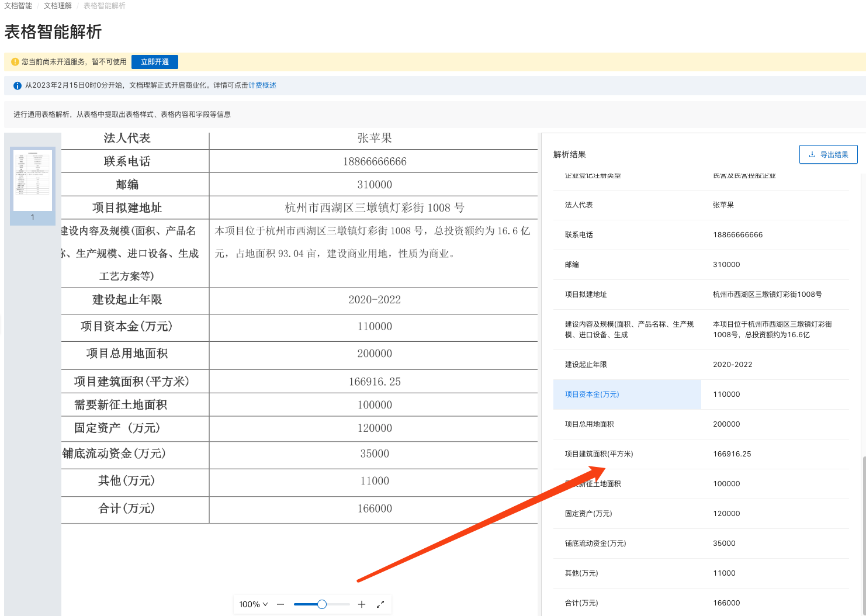
Task: Open the 100% zoom level dropdown
Action: click(254, 604)
